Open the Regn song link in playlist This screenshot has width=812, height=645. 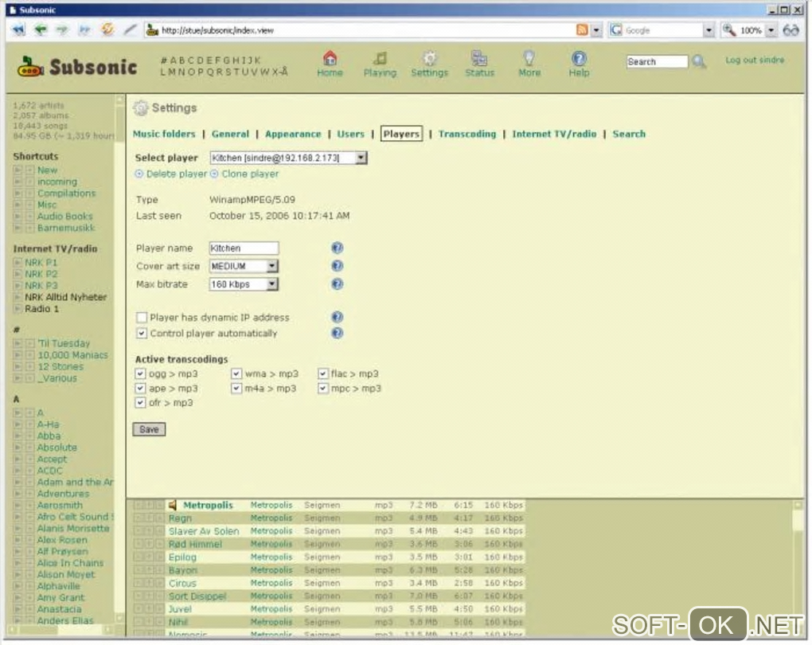coord(180,518)
